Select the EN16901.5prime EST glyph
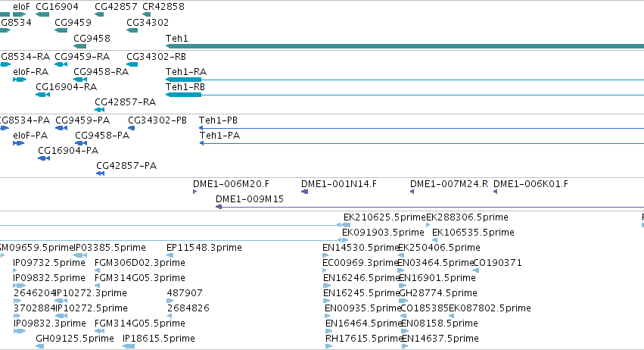This screenshot has width=644, height=350. [403, 286]
